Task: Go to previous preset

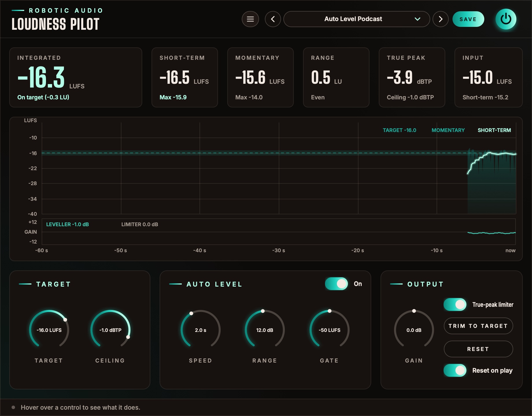Action: coord(273,19)
